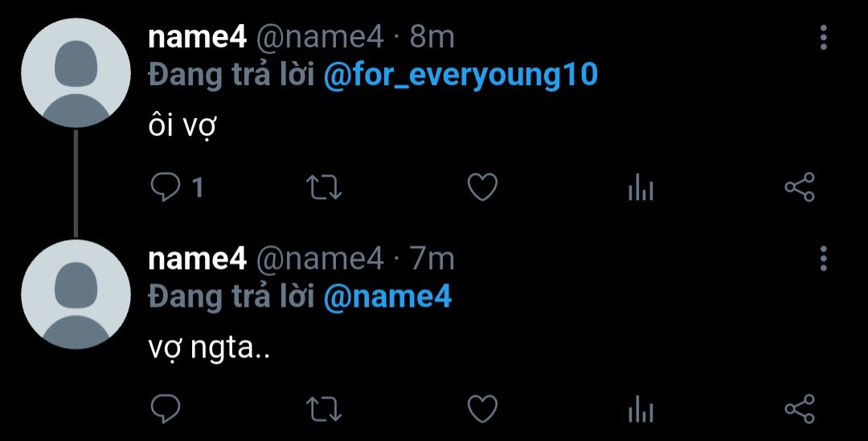View analytics for the "ôi vợ" tweet
The image size is (868, 441).
point(641,188)
